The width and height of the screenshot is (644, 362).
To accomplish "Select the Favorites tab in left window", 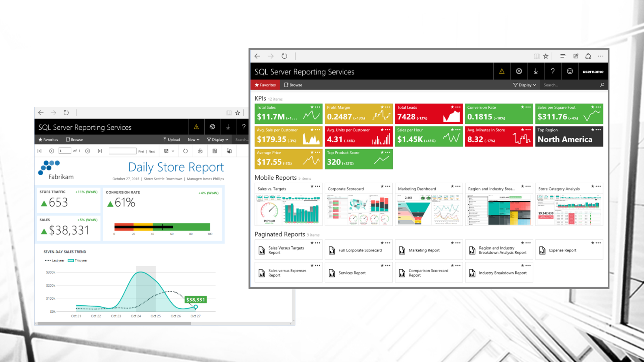I will tap(48, 140).
